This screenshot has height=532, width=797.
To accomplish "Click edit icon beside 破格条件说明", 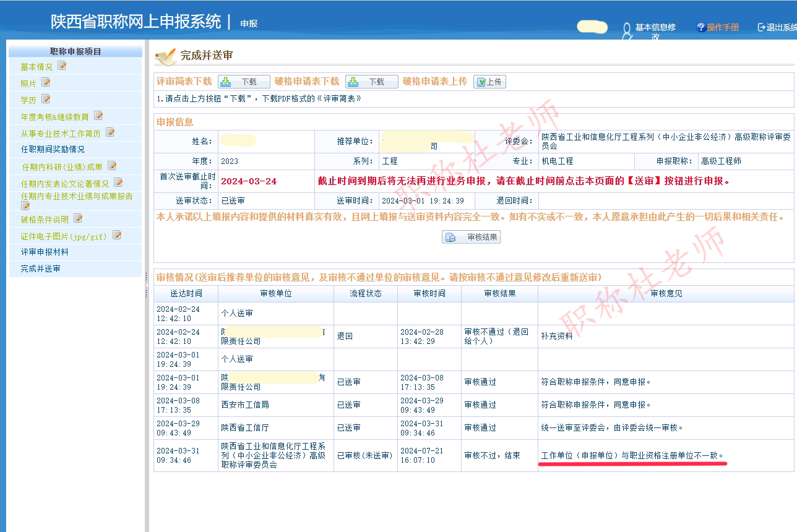I will 78,218.
